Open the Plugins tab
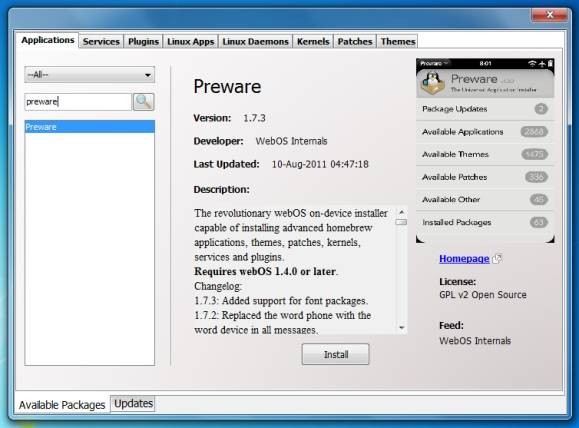The height and width of the screenshot is (428, 579). [143, 41]
